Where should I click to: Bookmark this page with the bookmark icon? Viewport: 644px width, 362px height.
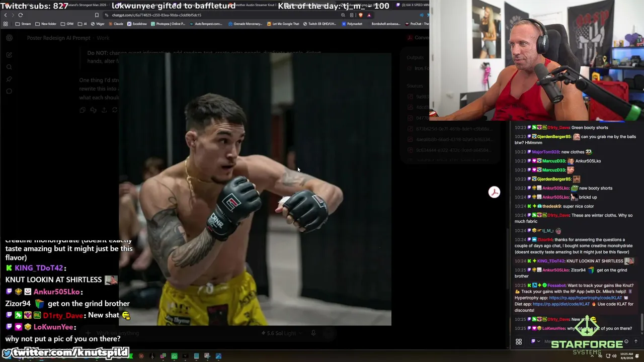point(97,15)
